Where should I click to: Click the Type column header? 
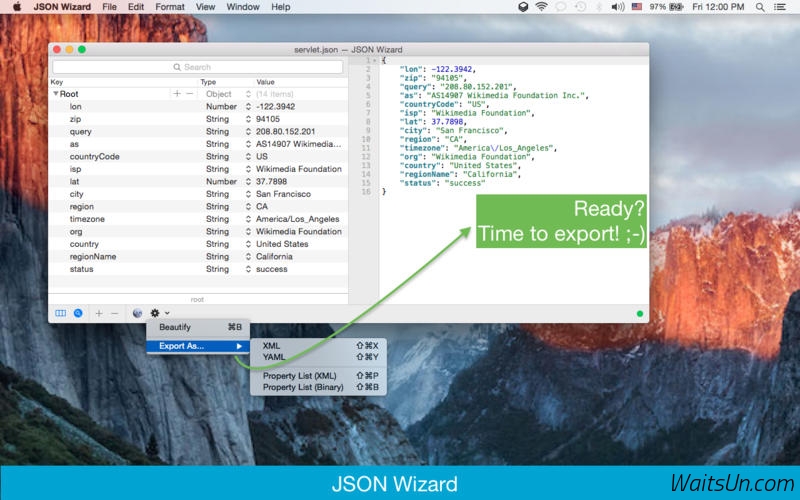[208, 82]
